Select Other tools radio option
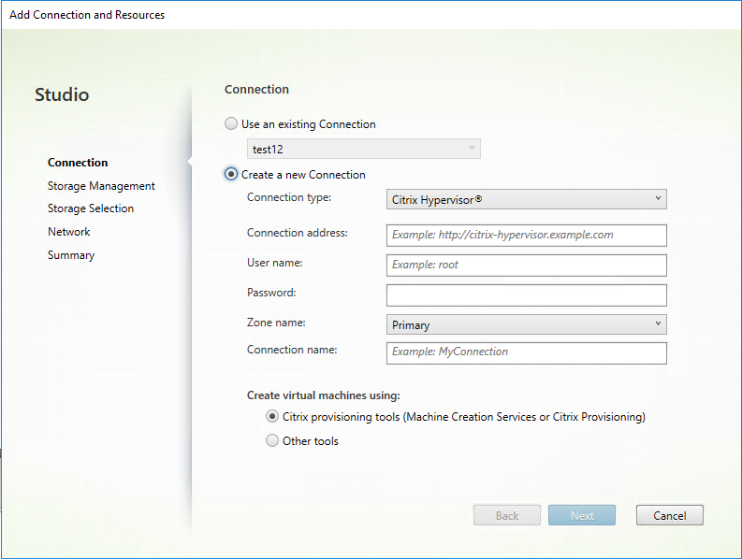Image resolution: width=742 pixels, height=560 pixels. pyautogui.click(x=272, y=440)
